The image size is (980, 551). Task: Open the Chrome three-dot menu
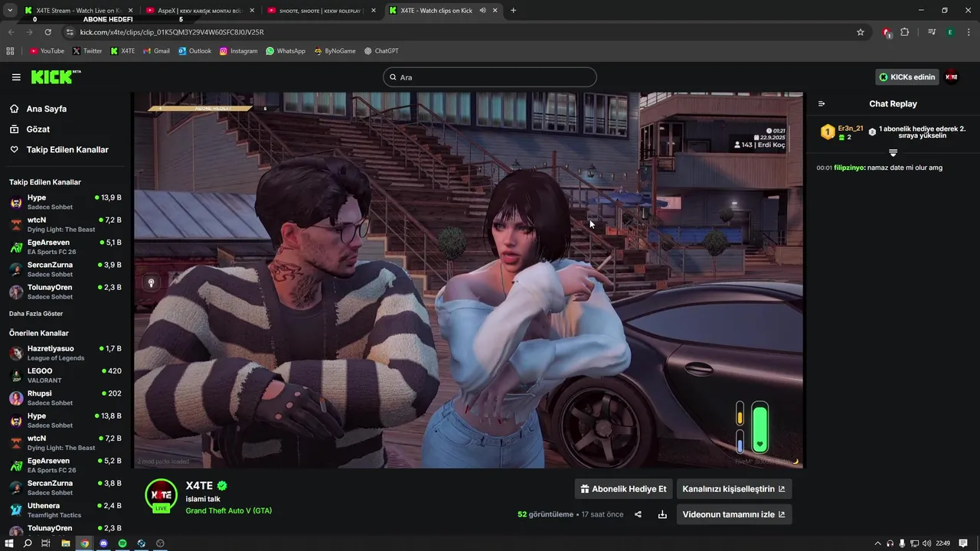click(x=969, y=32)
